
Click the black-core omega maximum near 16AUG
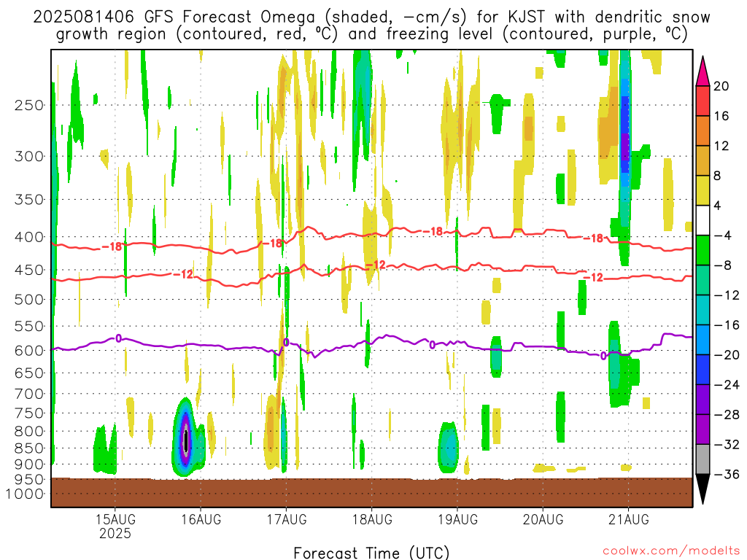(185, 441)
